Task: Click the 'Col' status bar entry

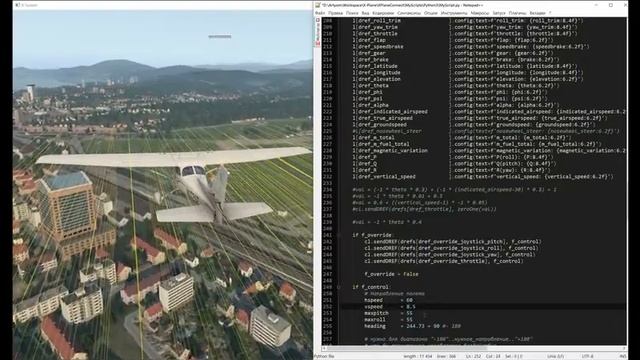Action: [493, 356]
